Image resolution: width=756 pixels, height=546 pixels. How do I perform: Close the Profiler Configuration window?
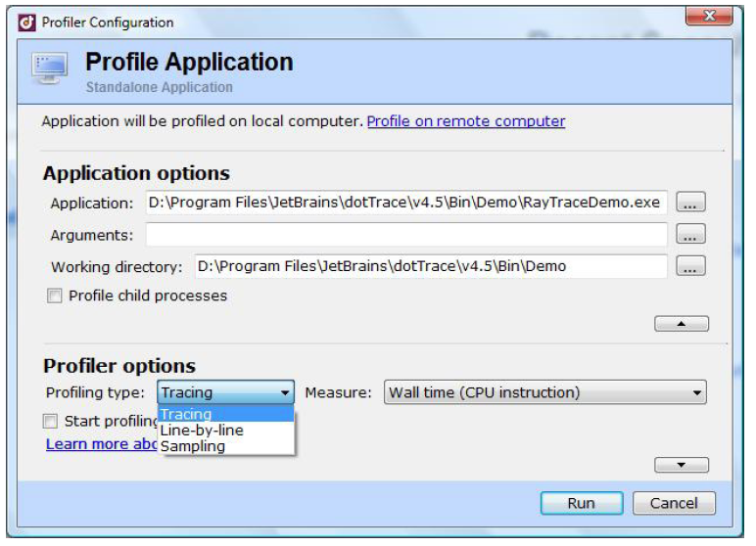tap(717, 17)
